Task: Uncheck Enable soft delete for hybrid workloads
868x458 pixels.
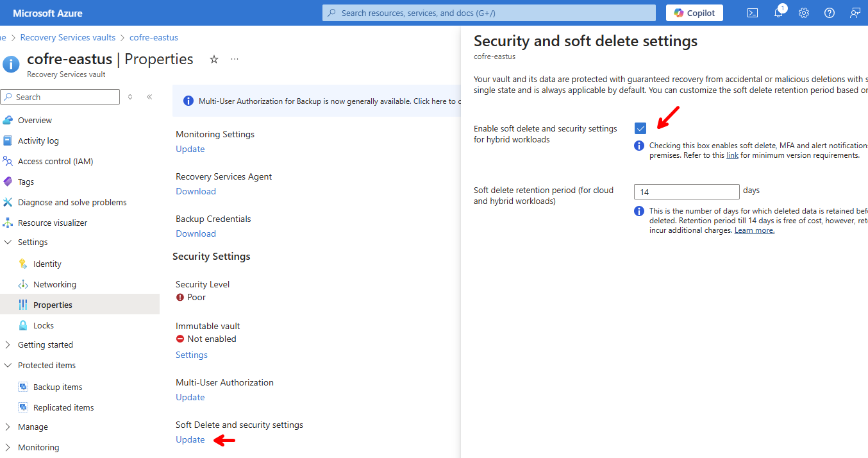Action: click(x=640, y=128)
